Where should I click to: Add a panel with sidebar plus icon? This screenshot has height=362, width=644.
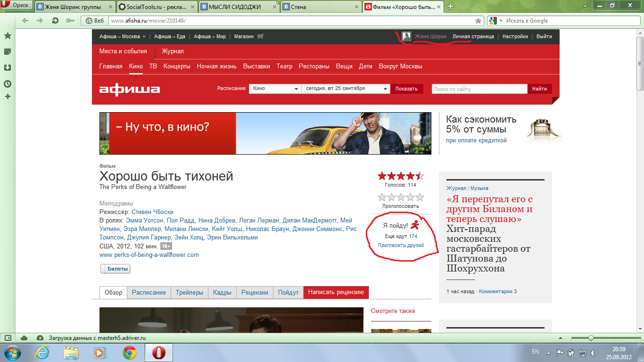[x=8, y=97]
